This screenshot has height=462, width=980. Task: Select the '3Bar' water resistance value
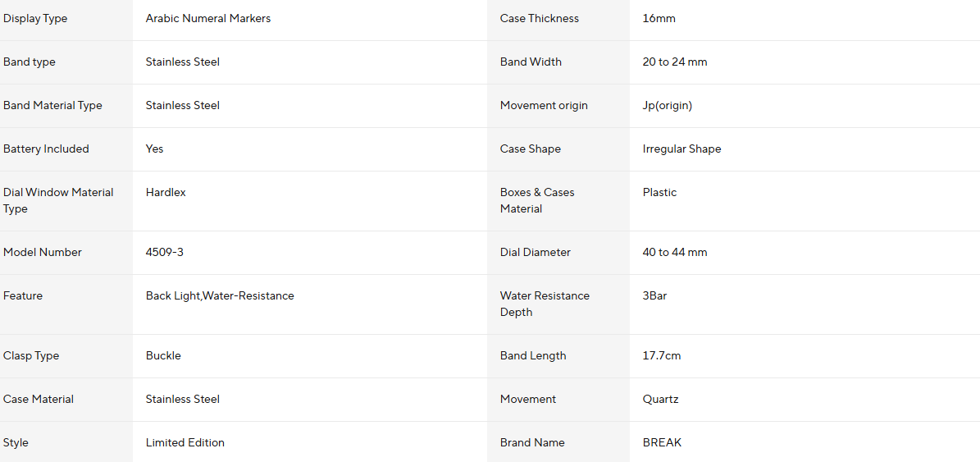[x=654, y=295]
